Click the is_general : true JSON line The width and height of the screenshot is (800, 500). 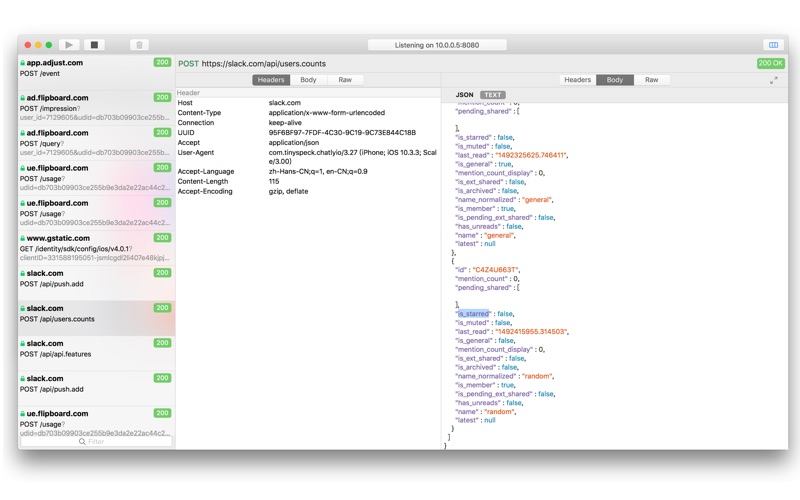tap(484, 164)
